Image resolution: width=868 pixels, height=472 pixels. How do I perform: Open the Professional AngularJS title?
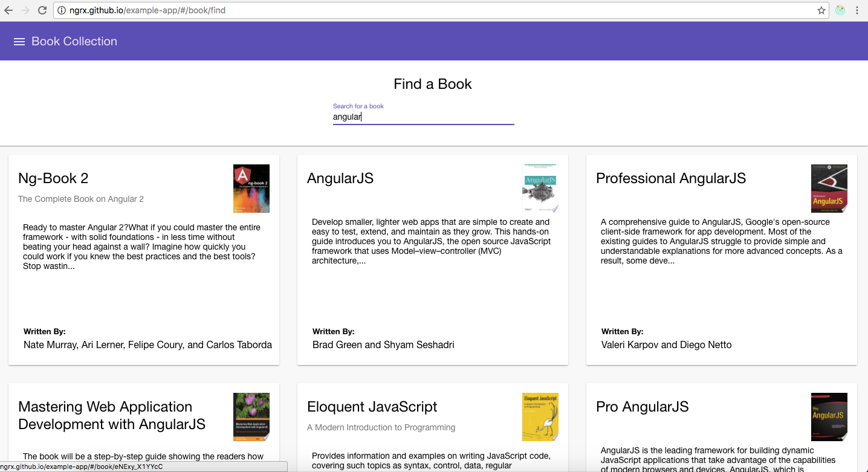[671, 178]
